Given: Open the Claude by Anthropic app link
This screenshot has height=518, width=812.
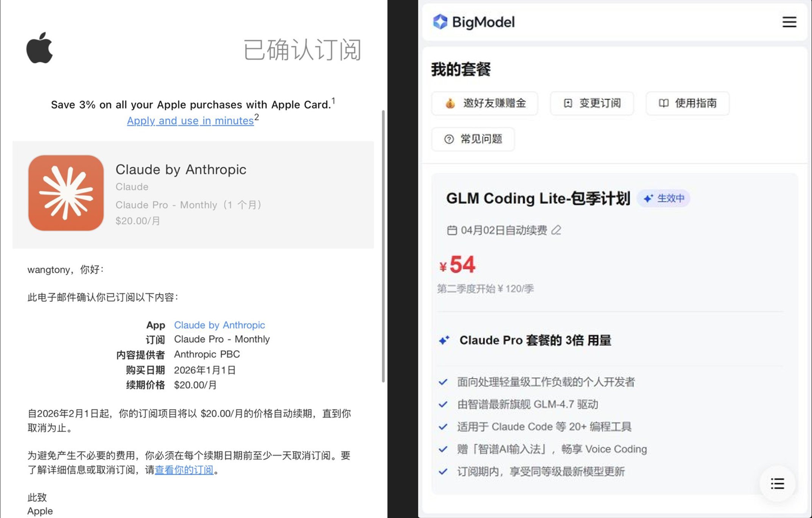Looking at the screenshot, I should [x=219, y=325].
